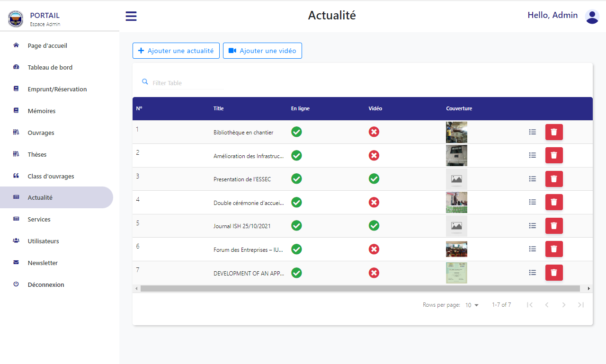Toggle the hamburger sidebar menu

tap(131, 16)
